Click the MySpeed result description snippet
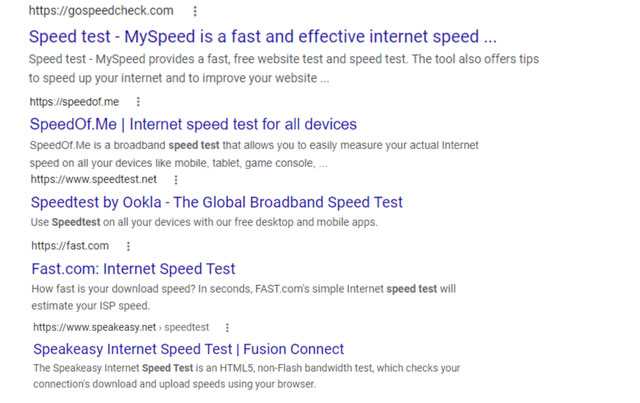 [x=284, y=69]
